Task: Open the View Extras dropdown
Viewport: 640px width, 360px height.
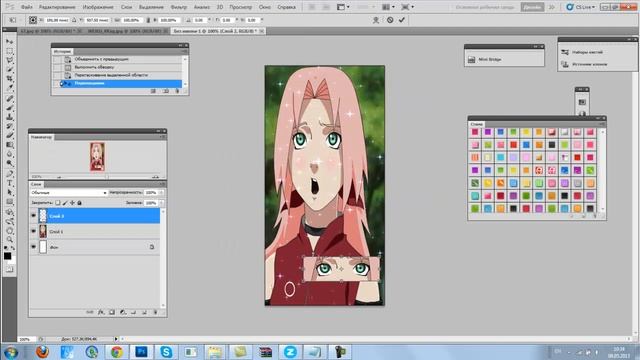Action: click(x=343, y=7)
